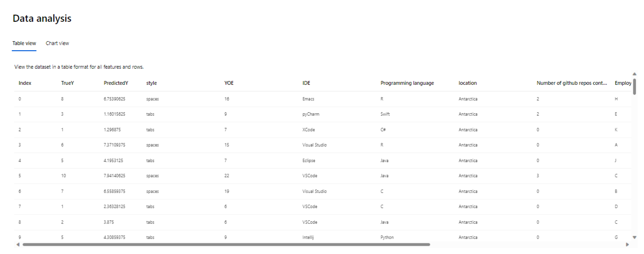Click the pyCharm cell in the IDE column
644x254 pixels.
point(311,114)
